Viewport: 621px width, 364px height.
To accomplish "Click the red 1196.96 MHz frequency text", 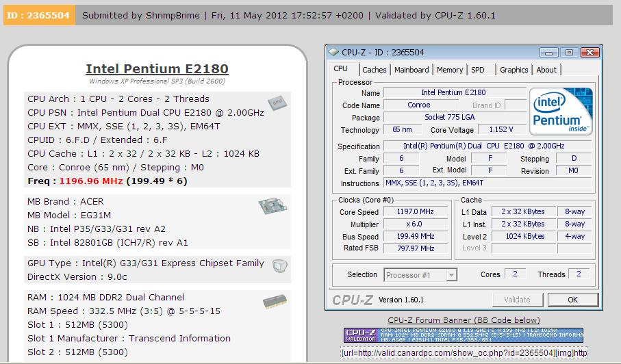I will click(90, 181).
